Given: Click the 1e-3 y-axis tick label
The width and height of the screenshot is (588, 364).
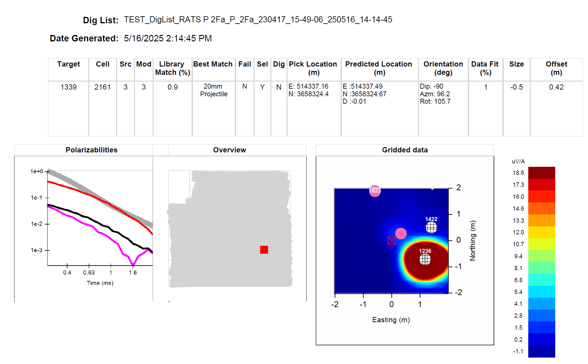Looking at the screenshot, I should (36, 250).
